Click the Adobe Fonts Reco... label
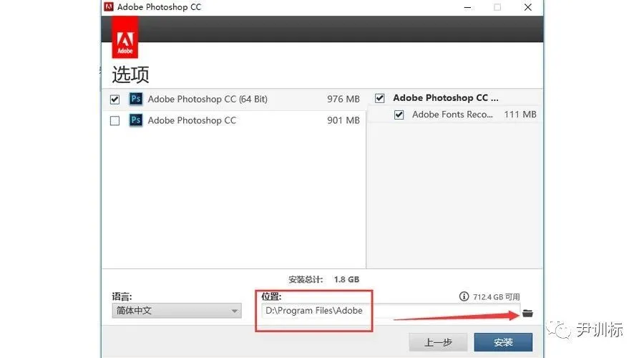Screen dimensions: 644x358 [452, 115]
